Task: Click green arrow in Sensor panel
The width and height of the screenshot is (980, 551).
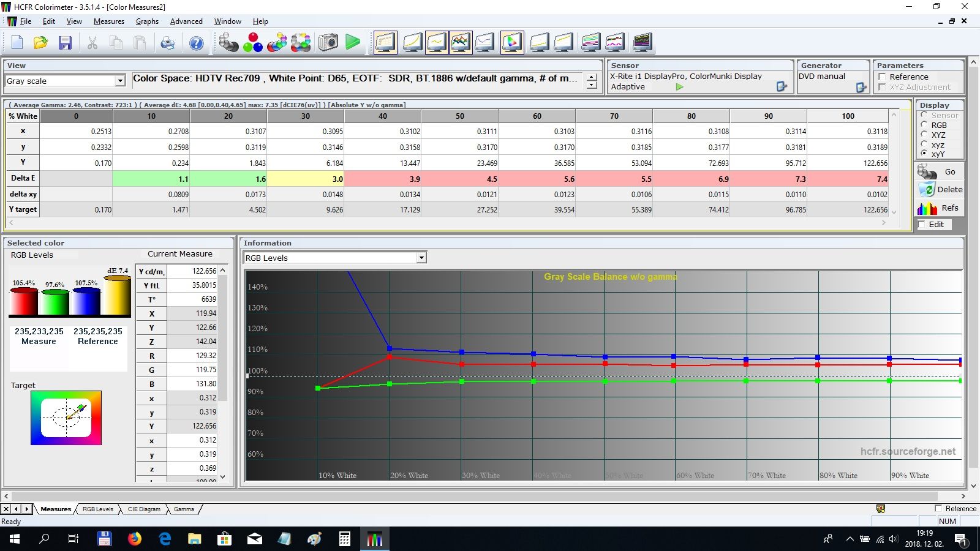Action: (x=679, y=87)
